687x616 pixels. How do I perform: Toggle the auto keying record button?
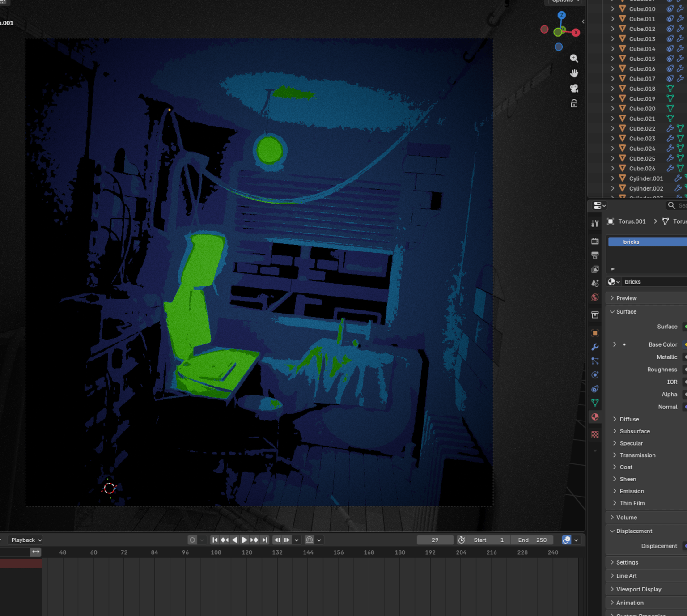[x=192, y=540]
